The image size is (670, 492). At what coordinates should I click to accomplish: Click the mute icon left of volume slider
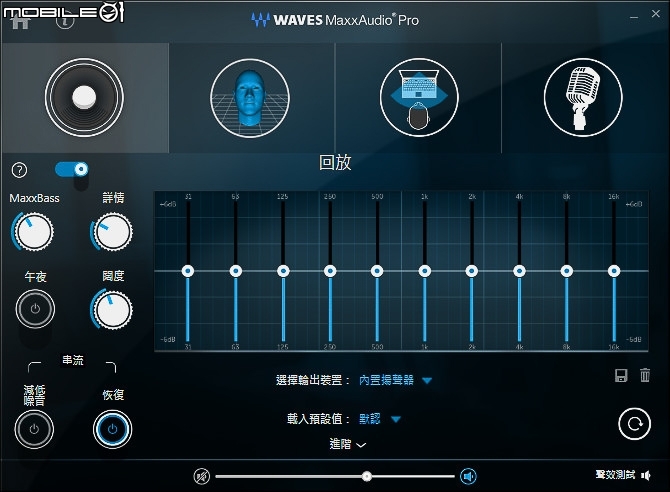tap(202, 476)
